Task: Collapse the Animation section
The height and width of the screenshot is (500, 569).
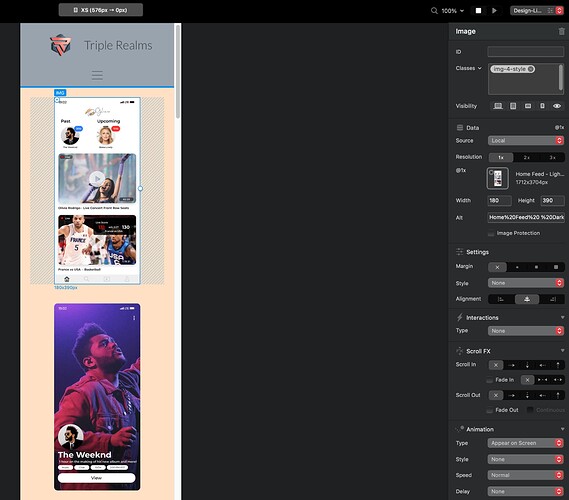Action: 562,429
